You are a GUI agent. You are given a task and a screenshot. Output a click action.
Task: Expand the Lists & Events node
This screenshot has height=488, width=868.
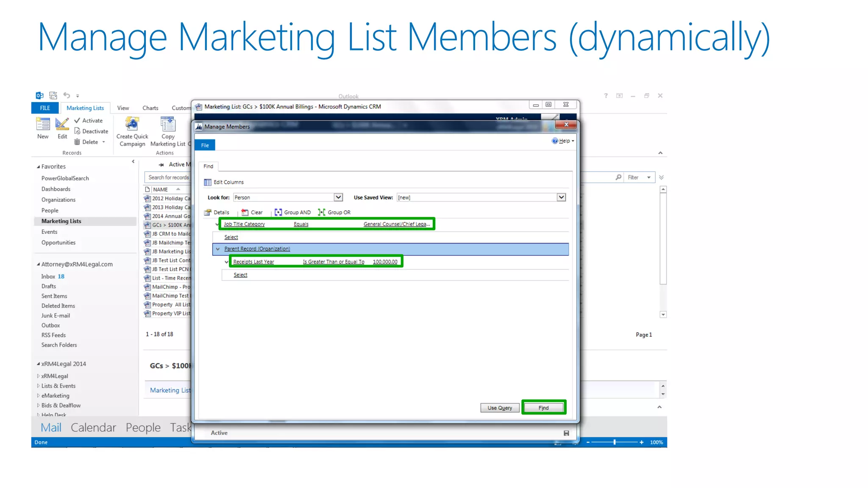(38, 386)
